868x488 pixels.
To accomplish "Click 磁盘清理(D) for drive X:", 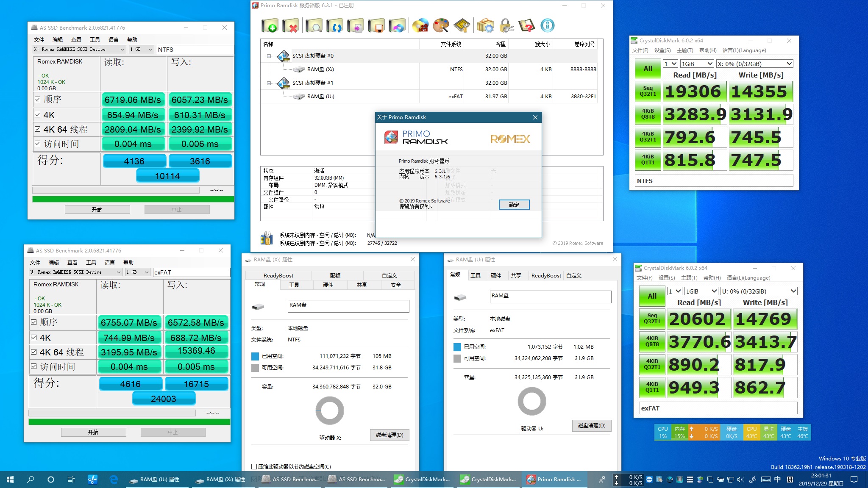I will tap(389, 435).
